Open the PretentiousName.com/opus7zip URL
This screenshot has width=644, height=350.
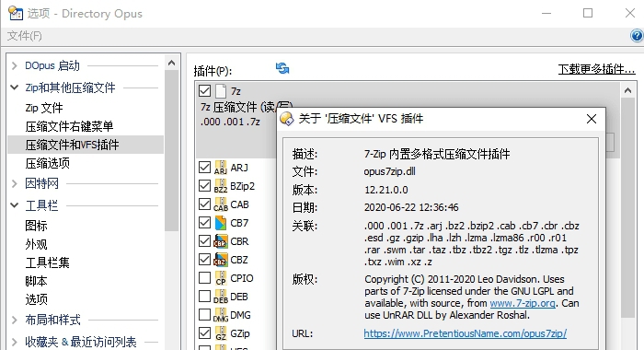(x=465, y=333)
